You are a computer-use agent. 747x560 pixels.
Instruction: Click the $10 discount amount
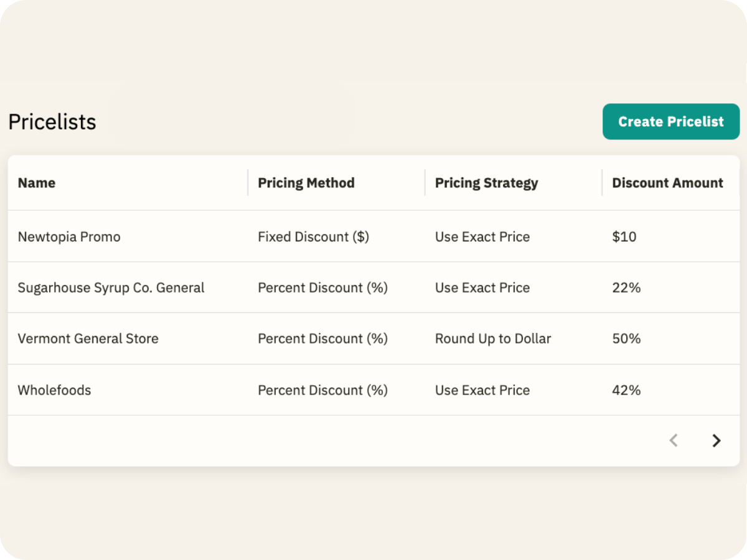[624, 236]
